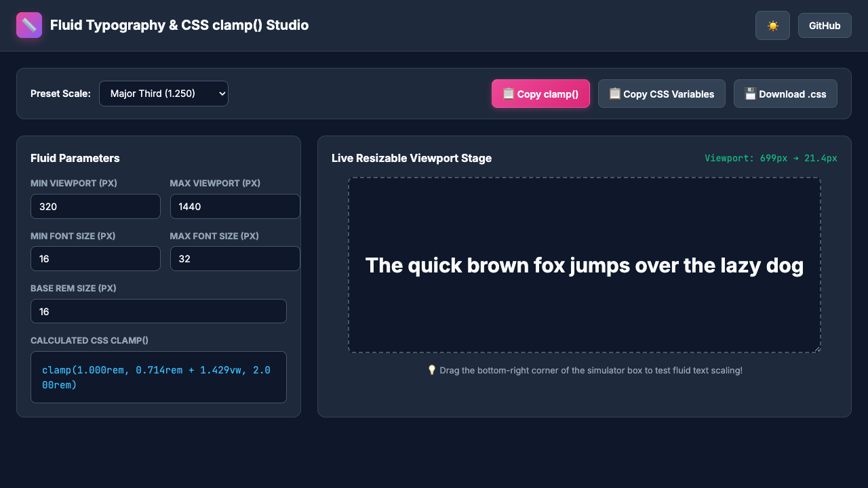Click the calculated clamp() code output

pos(159,377)
